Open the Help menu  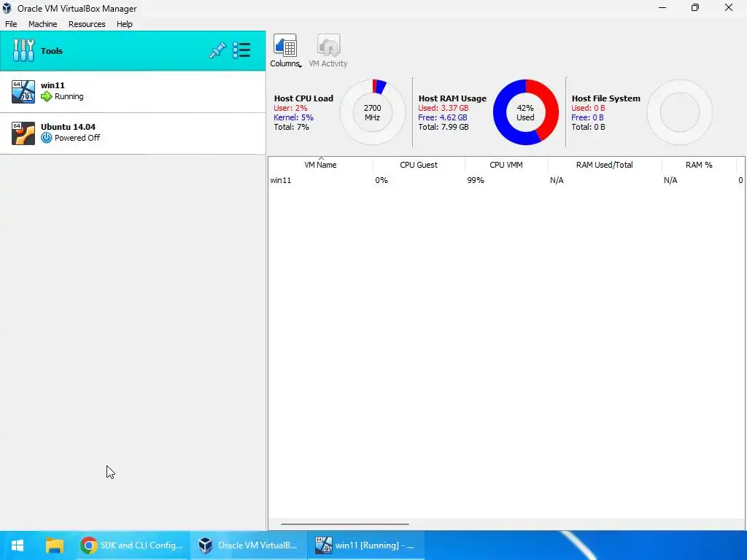pyautogui.click(x=124, y=24)
